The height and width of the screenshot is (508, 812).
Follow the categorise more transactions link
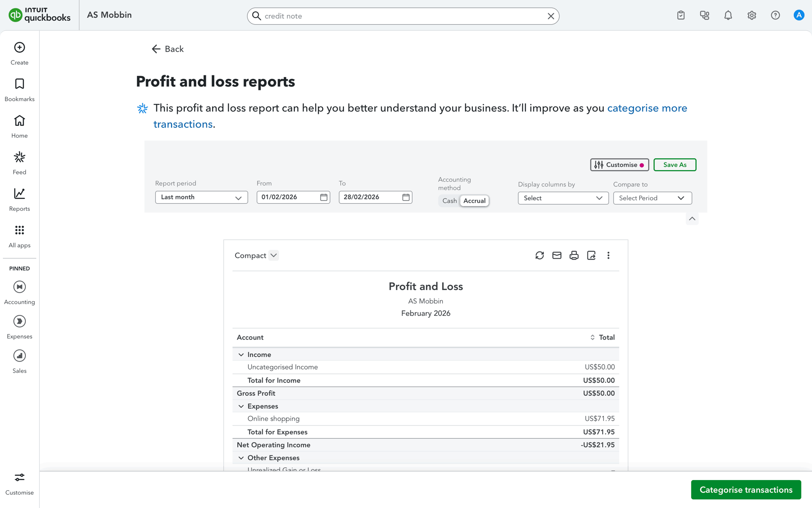click(647, 108)
